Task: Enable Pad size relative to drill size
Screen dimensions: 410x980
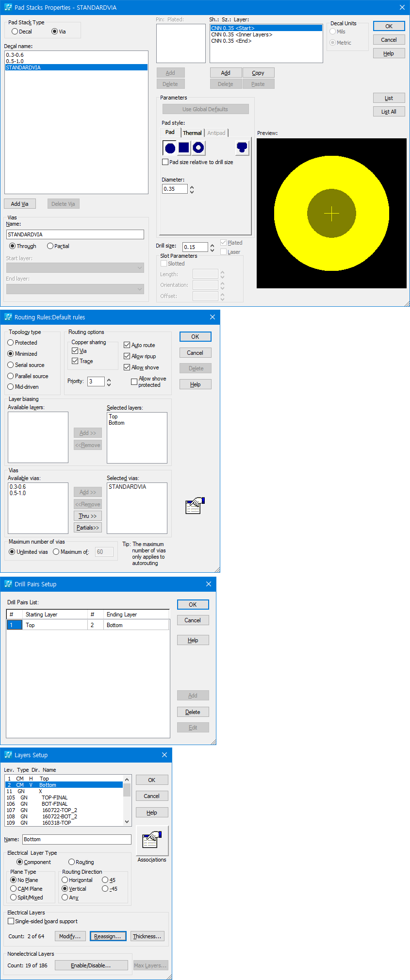Action: point(165,162)
